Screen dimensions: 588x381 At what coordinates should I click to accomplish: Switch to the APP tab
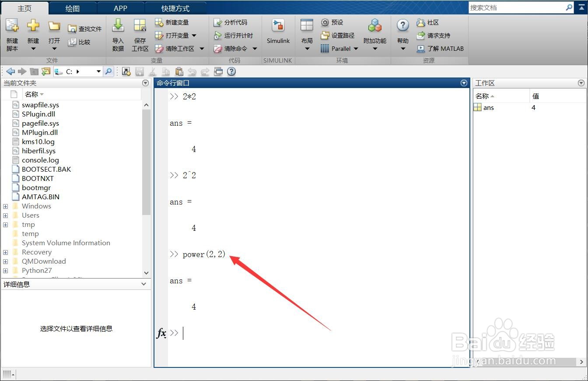[x=120, y=8]
